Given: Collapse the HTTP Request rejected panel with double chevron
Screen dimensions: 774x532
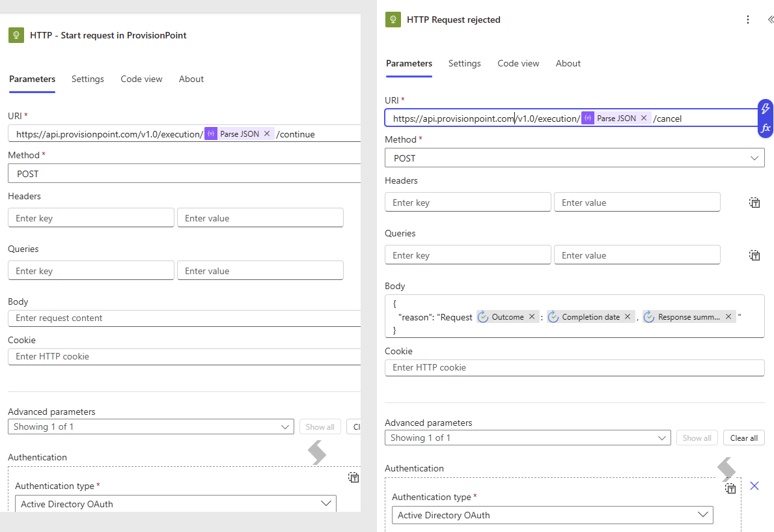Looking at the screenshot, I should (x=770, y=20).
